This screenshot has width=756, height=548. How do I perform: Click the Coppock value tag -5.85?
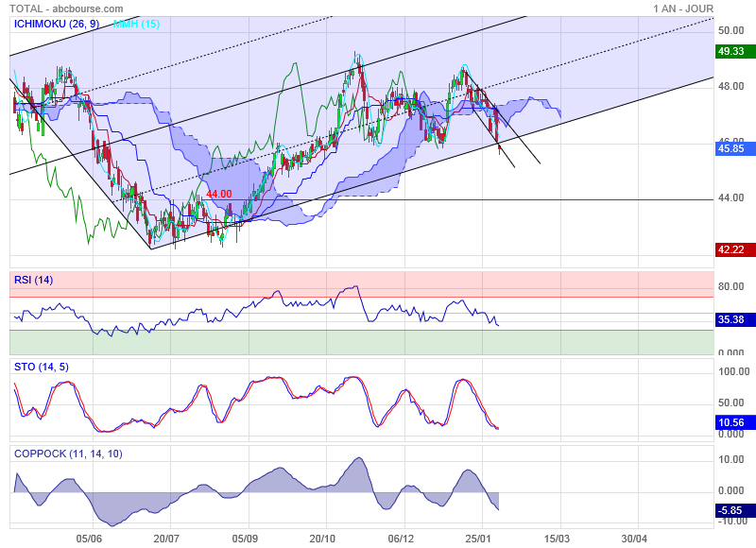pos(733,510)
